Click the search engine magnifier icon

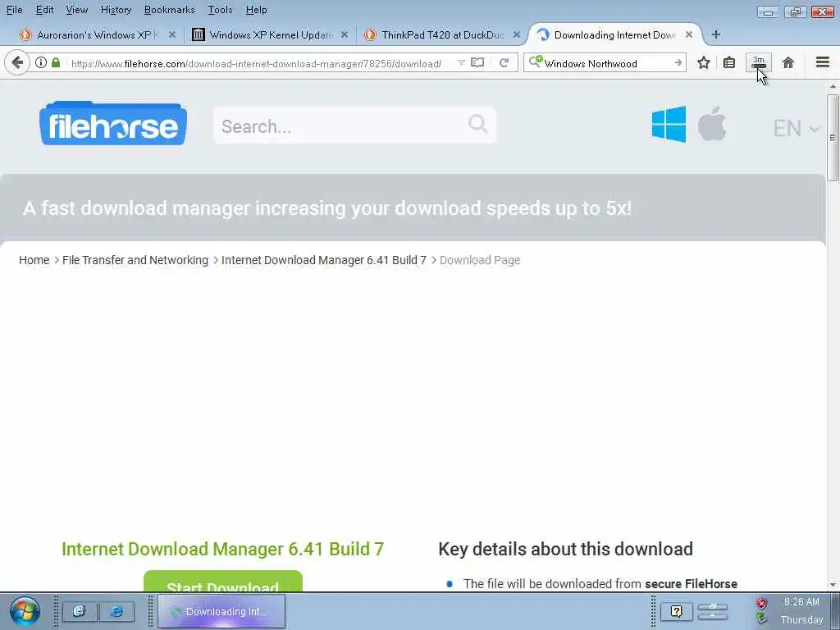pyautogui.click(x=535, y=62)
